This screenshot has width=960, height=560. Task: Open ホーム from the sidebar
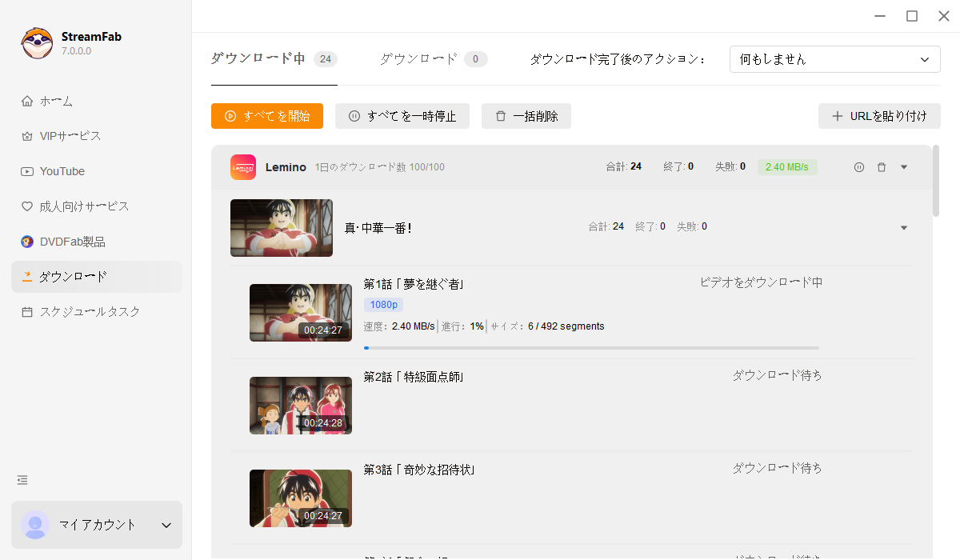click(x=56, y=101)
